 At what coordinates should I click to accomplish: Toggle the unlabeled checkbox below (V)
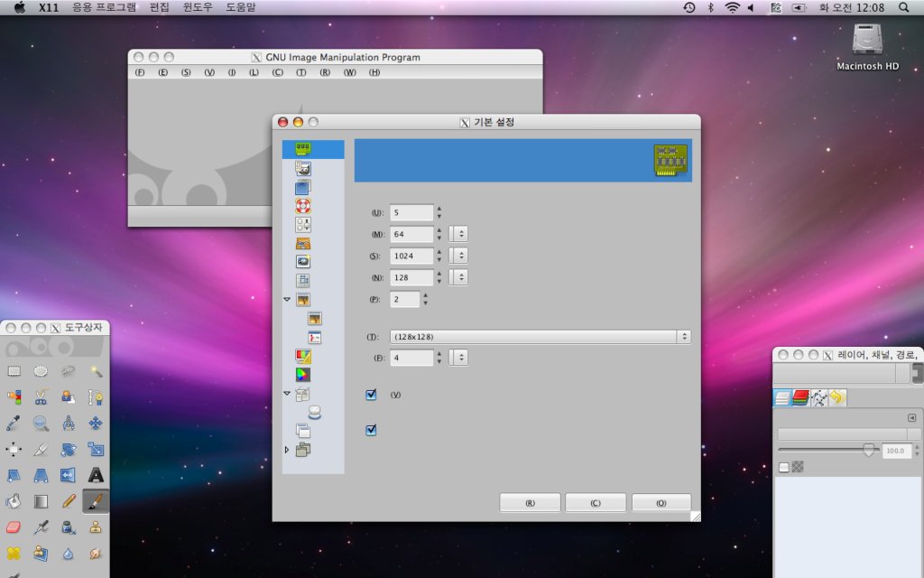[371, 430]
